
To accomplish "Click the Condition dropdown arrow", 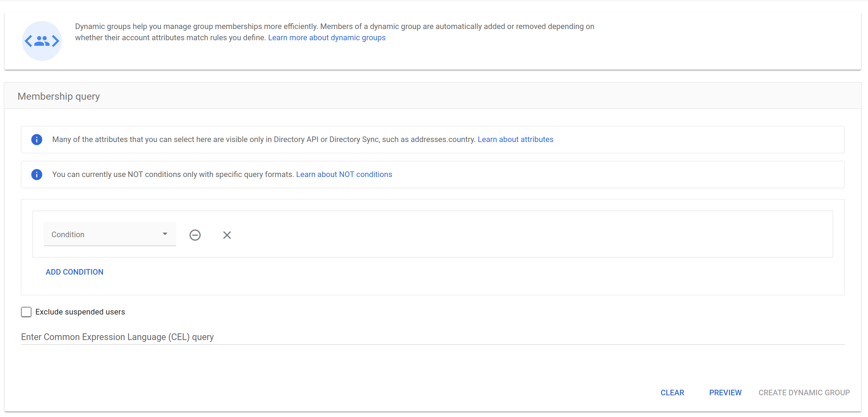I will (165, 234).
